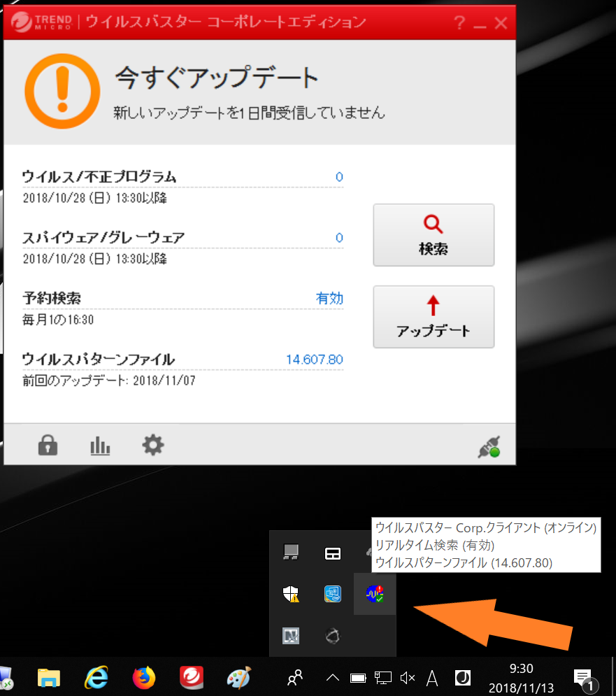Click Trend Micro taskbar app icon
616x696 pixels.
click(192, 677)
